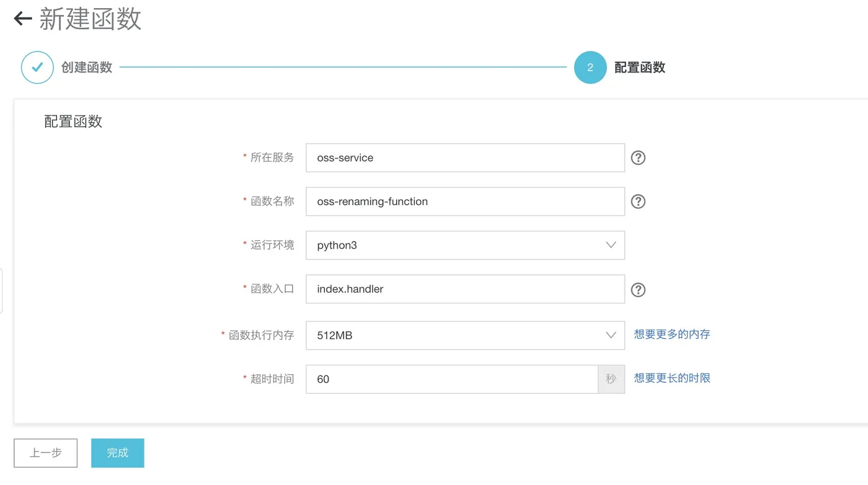Viewport: 868px width, 485px height.
Task: Focus the 函数名称 input with oss-renaming-function
Action: pos(465,201)
